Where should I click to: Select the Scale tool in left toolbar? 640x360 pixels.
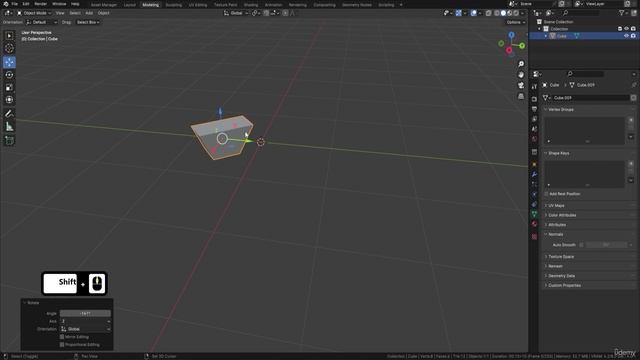coord(9,87)
